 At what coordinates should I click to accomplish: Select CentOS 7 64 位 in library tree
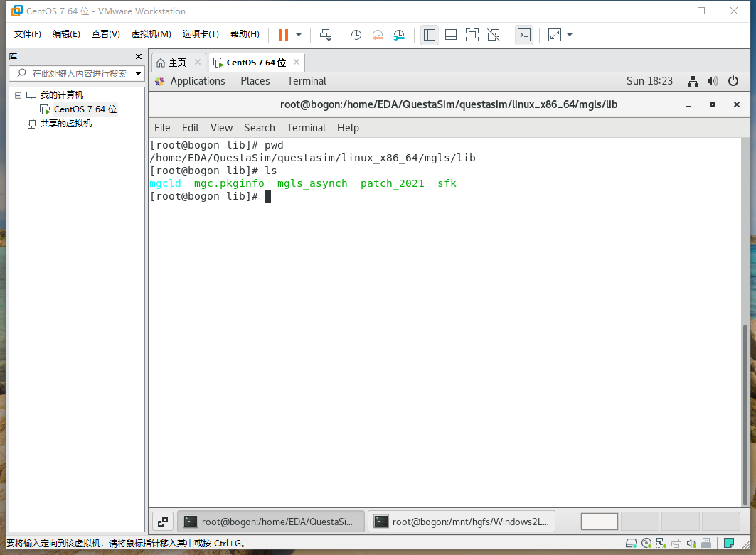(x=85, y=109)
